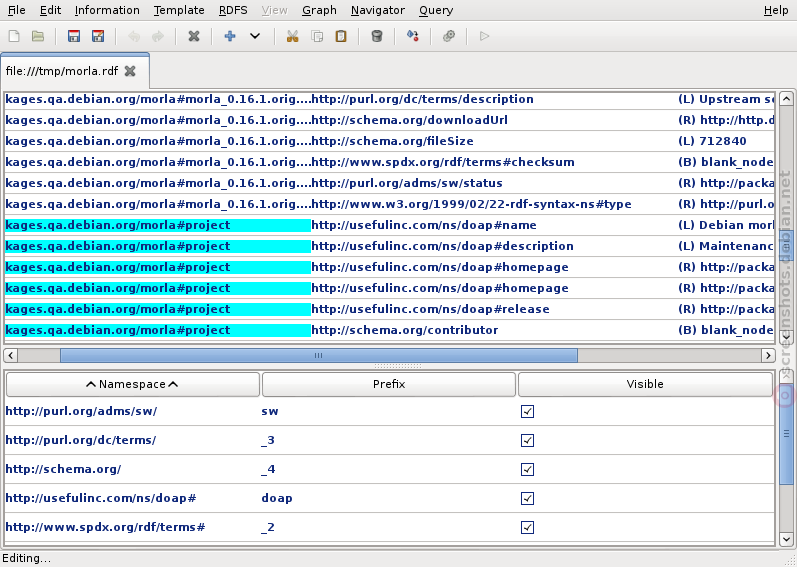Click the triples list vertical scrollbar up arrow
797x567 pixels.
[x=786, y=98]
